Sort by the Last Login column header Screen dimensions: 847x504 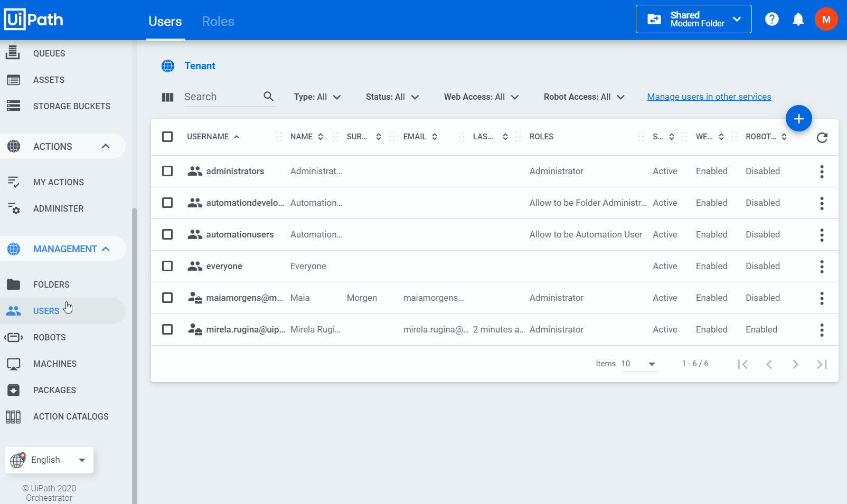(x=491, y=137)
